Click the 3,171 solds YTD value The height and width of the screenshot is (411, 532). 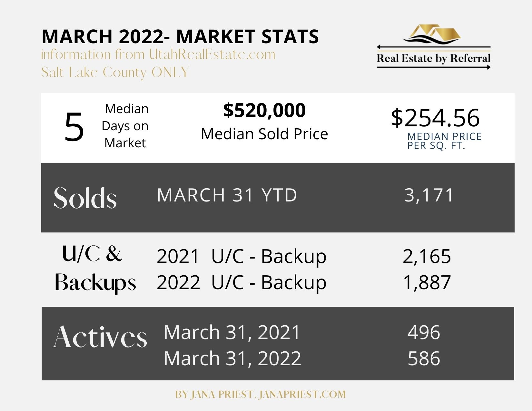coord(429,195)
